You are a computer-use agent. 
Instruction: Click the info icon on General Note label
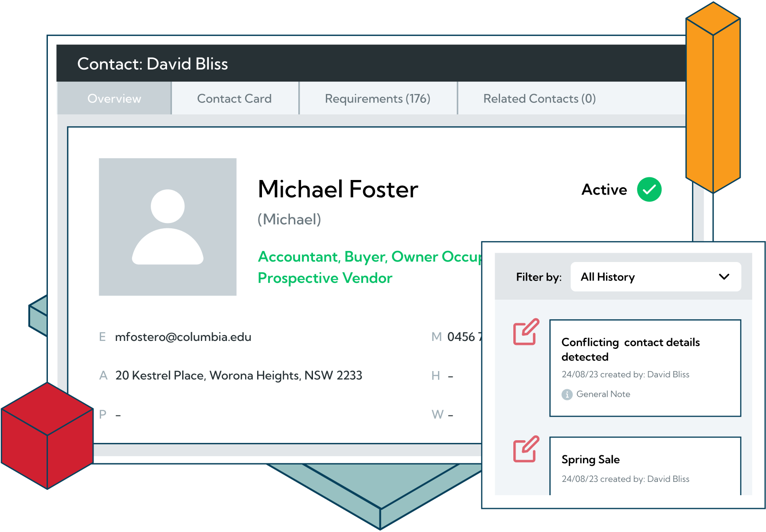pyautogui.click(x=567, y=394)
